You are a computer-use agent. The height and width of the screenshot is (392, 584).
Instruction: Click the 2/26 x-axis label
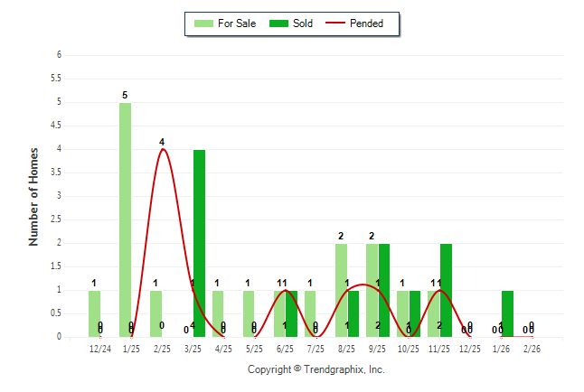tap(532, 348)
